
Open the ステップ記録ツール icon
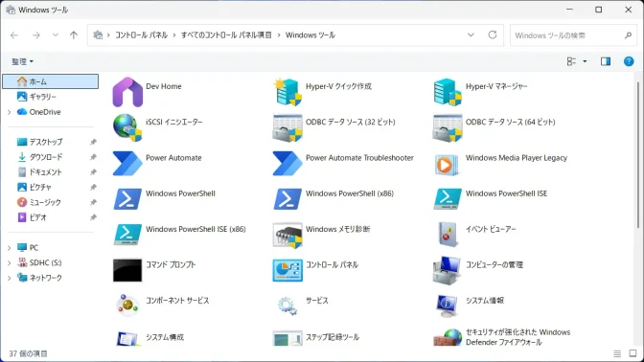287,339
